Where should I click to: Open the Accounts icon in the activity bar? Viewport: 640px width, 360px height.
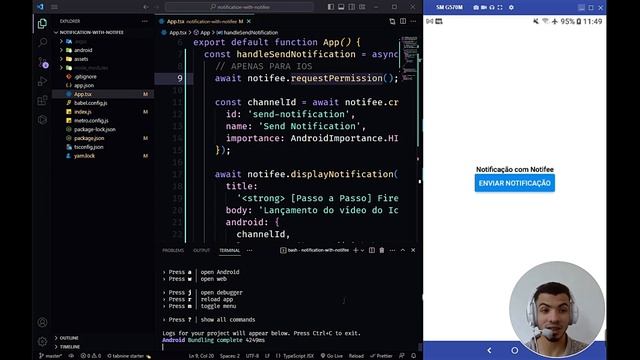(x=42, y=322)
